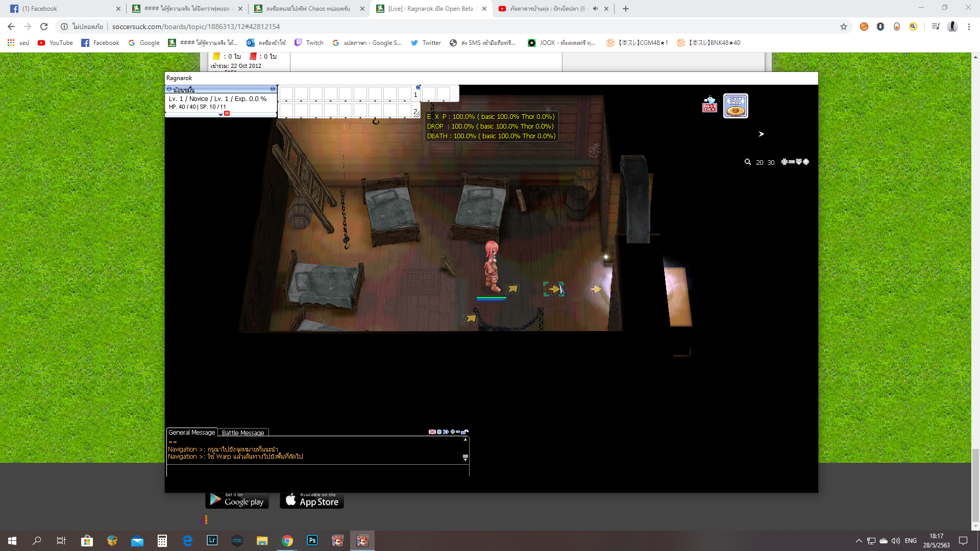Select hotkey bar row 1 label
The image size is (980, 551).
click(415, 95)
